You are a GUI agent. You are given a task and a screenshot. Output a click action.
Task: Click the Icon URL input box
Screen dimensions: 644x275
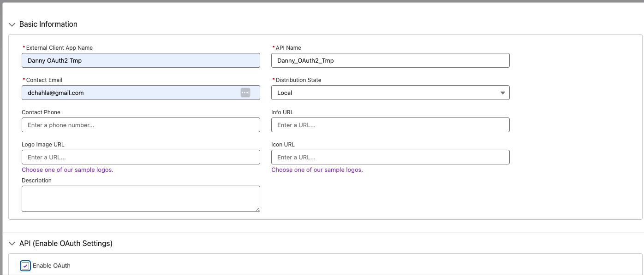tap(390, 157)
